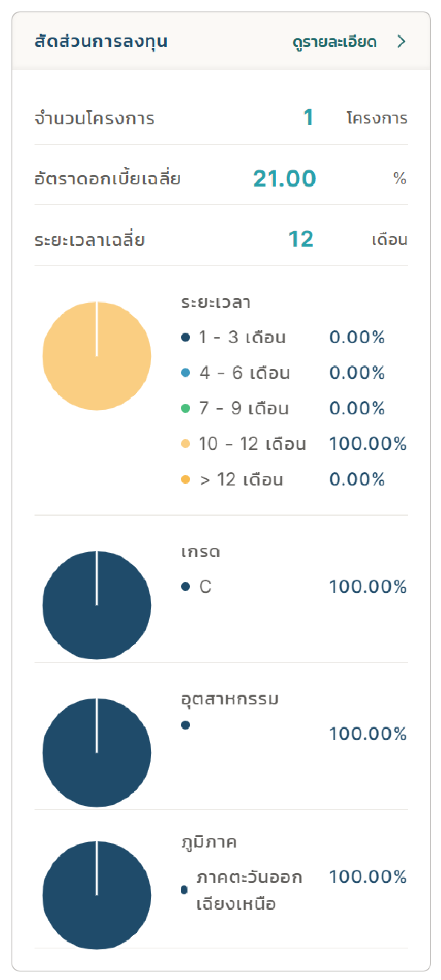Click the grade C legend dot
Screen dimensions: 441x980
click(x=185, y=587)
